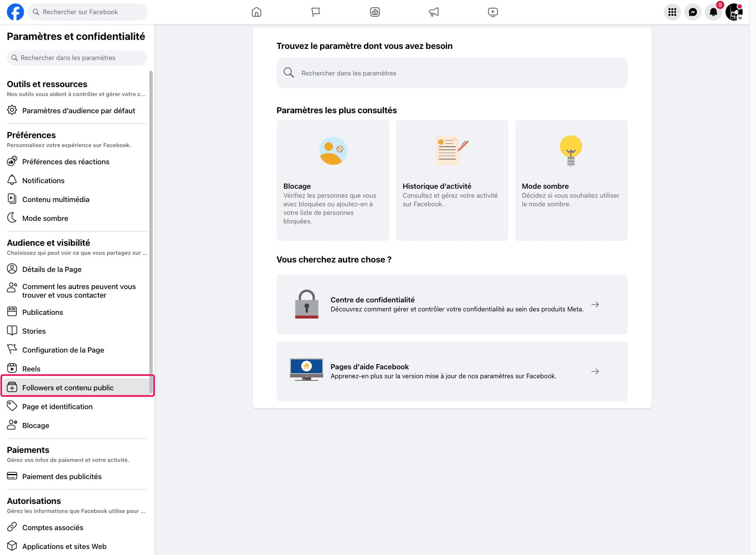Image resolution: width=756 pixels, height=555 pixels.
Task: Open the 'Blocage' settings card
Action: [333, 180]
